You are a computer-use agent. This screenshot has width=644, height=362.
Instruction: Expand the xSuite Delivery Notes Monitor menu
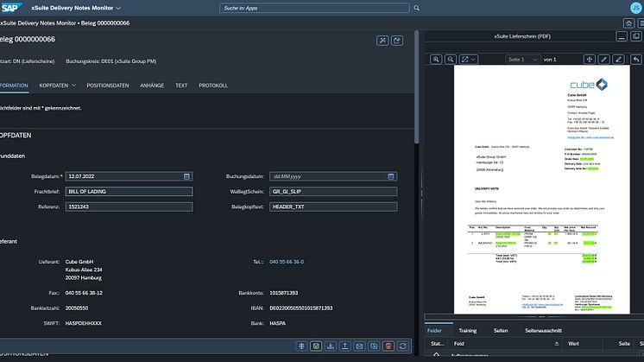pos(118,8)
